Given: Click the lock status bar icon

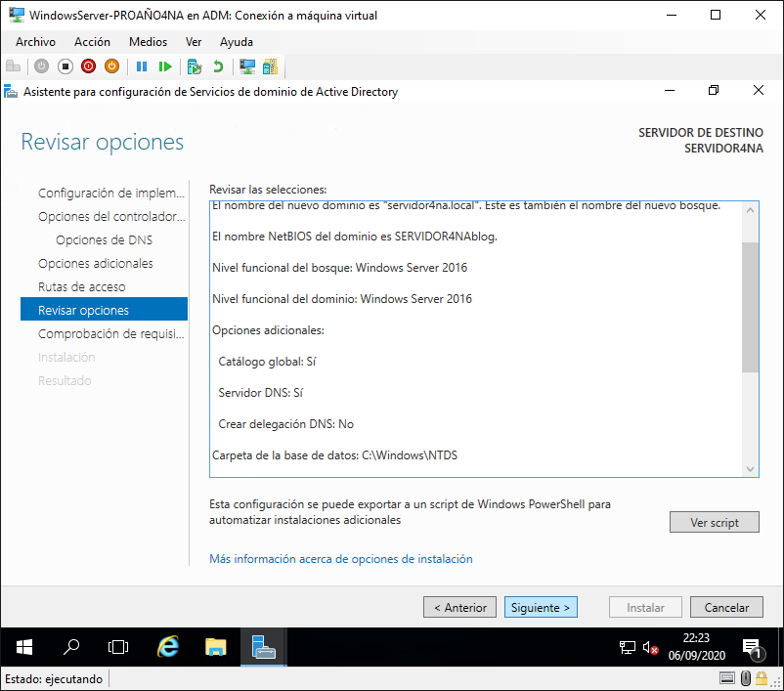Looking at the screenshot, I should pyautogui.click(x=762, y=678).
